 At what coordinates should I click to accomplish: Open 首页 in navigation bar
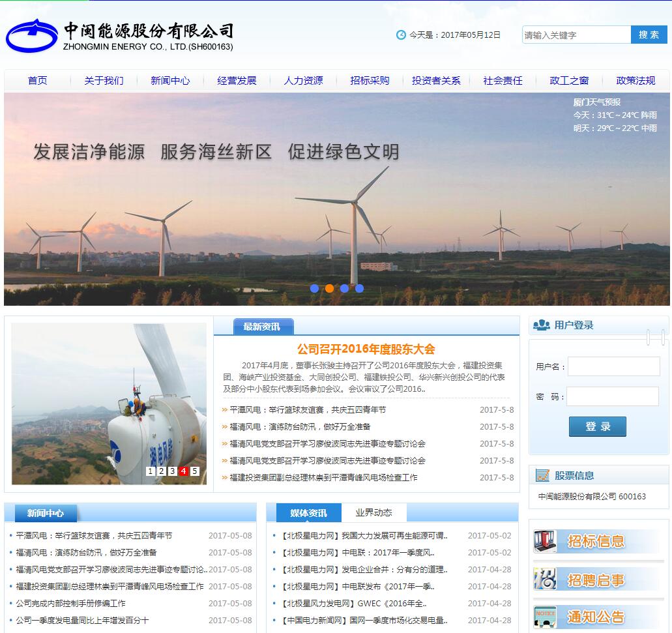click(38, 81)
